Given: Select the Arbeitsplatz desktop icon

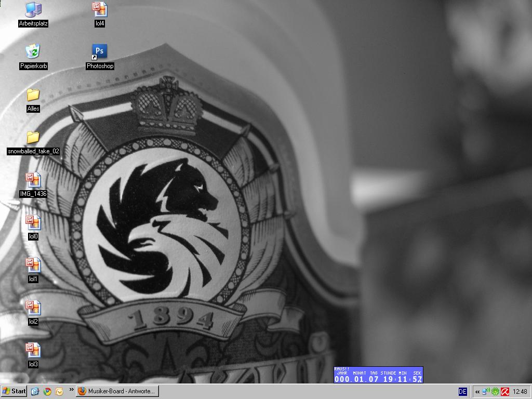Looking at the screenshot, I should tap(33, 14).
